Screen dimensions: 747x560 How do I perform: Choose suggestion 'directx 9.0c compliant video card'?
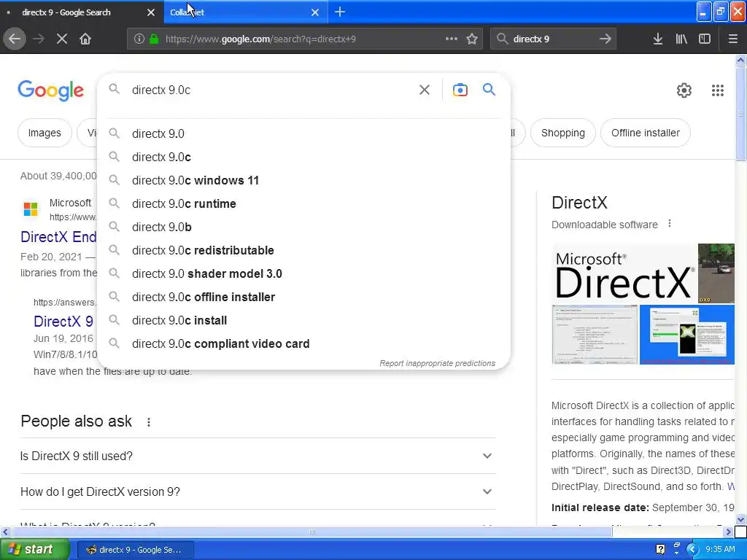click(304, 343)
